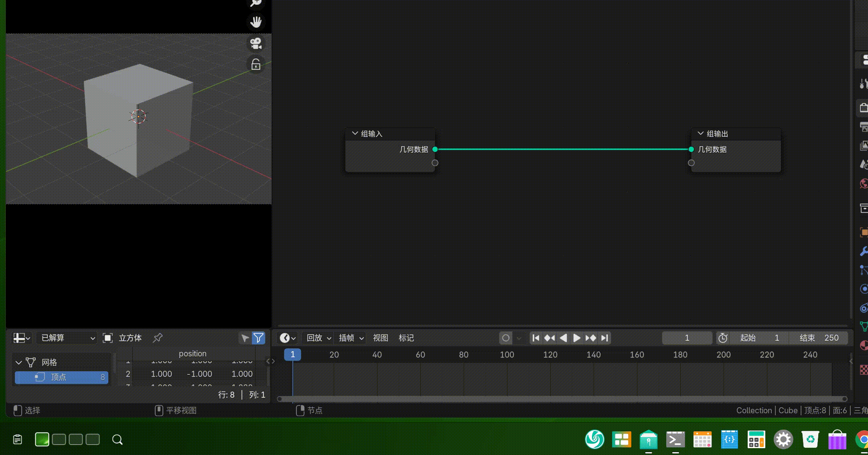Select the pan view hand tool
This screenshot has width=868, height=455.
[x=256, y=22]
